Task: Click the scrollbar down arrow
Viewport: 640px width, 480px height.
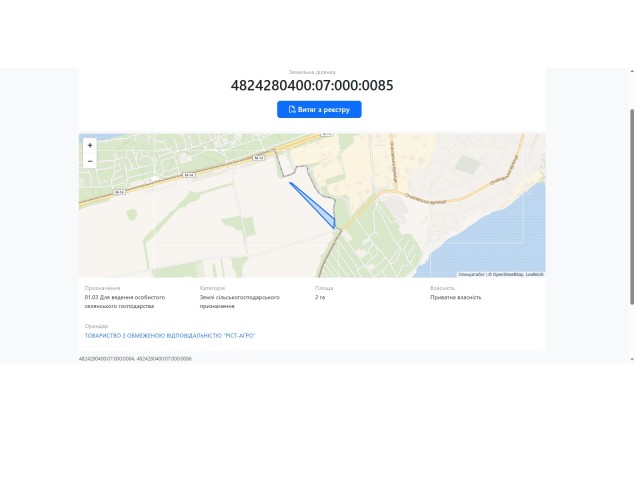Action: point(632,359)
